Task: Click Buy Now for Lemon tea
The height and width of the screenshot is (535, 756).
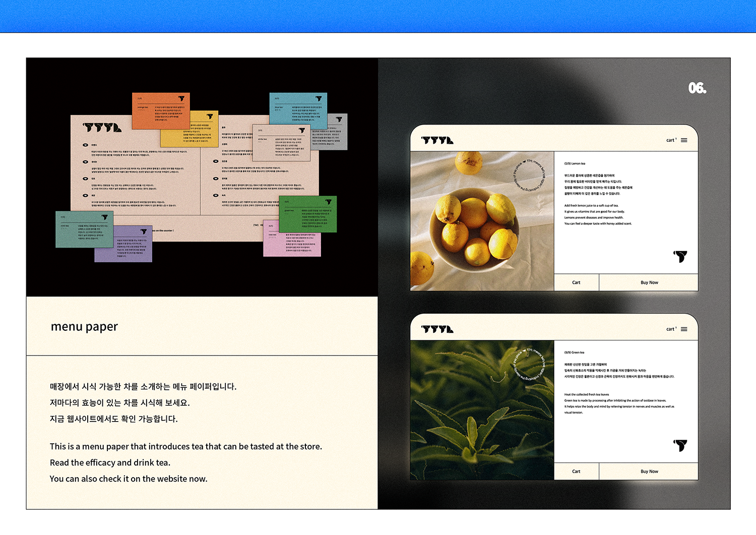Action: coord(649,282)
